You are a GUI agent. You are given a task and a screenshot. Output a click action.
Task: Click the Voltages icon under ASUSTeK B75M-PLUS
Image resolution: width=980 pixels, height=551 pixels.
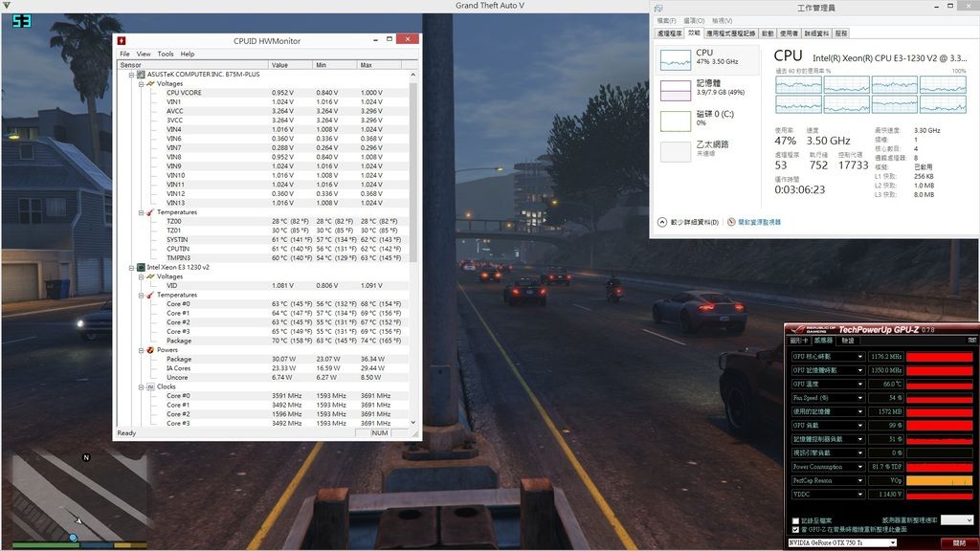tap(150, 84)
